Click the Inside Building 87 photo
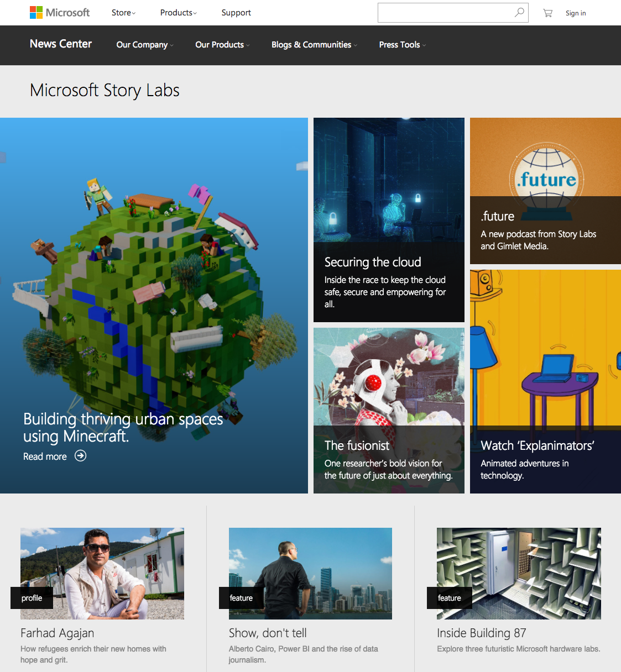 click(x=519, y=574)
